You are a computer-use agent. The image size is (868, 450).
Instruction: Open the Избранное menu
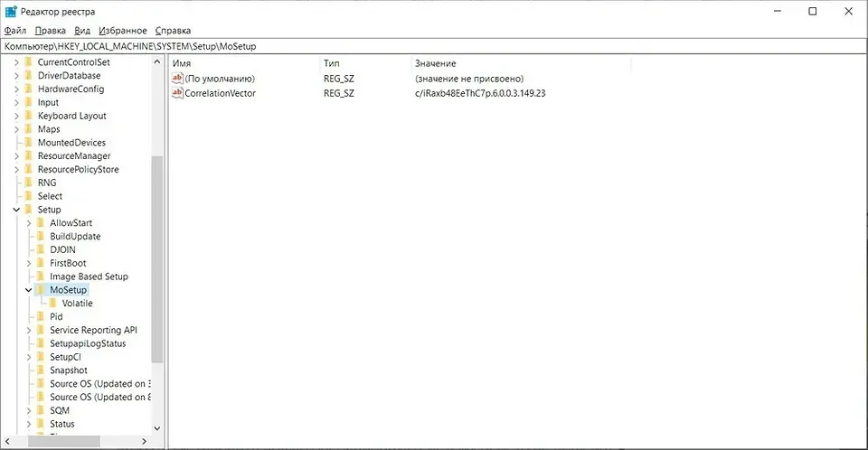click(123, 31)
